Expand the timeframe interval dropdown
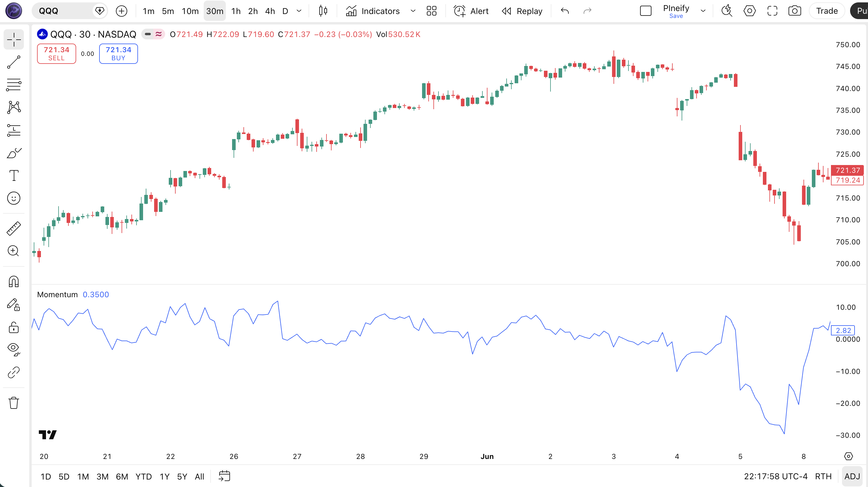The image size is (868, 487). click(299, 11)
